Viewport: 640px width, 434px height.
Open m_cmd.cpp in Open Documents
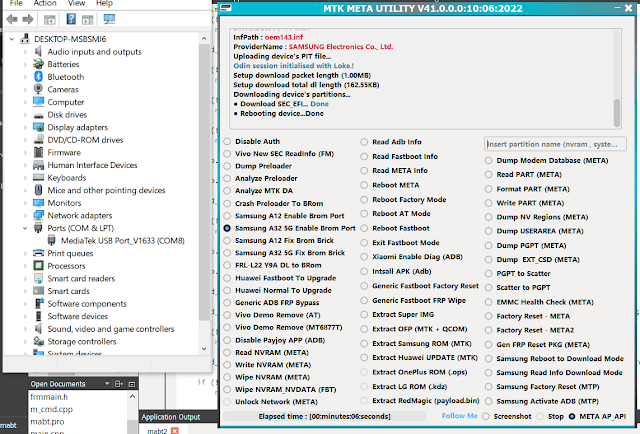pos(51,409)
